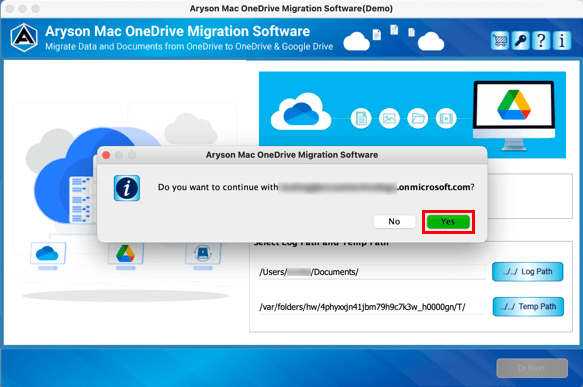
Task: Click the header subtitle about migrating documents
Action: (189, 47)
